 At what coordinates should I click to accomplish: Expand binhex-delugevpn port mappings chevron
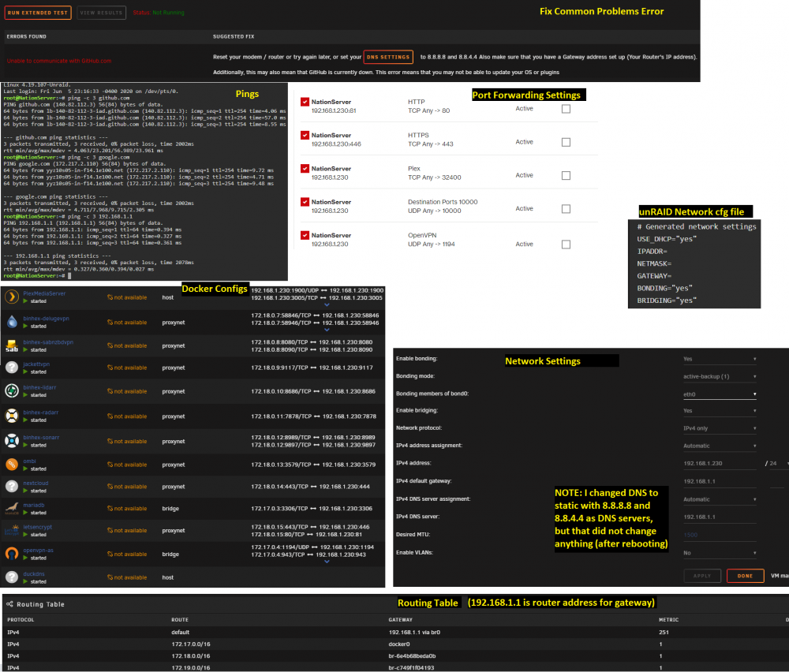327,330
